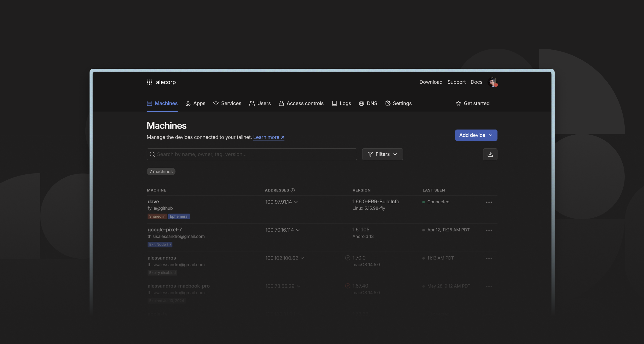
Task: Click the Addresses column info icon
Action: [292, 190]
